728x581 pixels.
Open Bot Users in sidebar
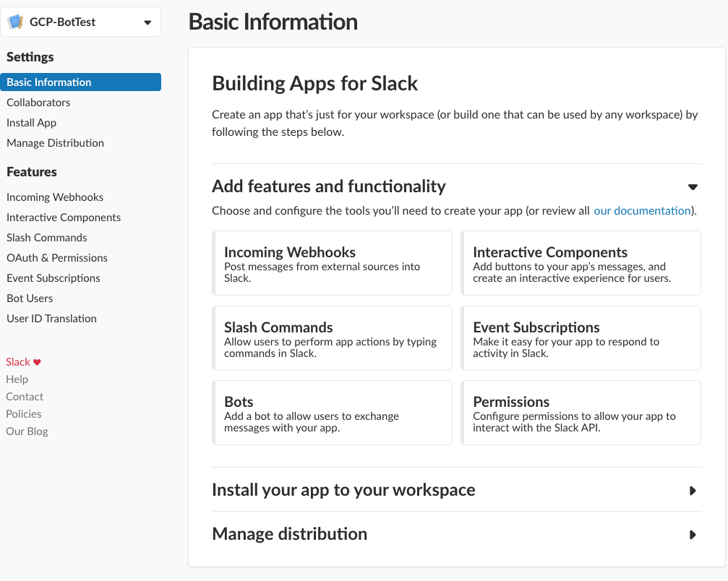(30, 298)
